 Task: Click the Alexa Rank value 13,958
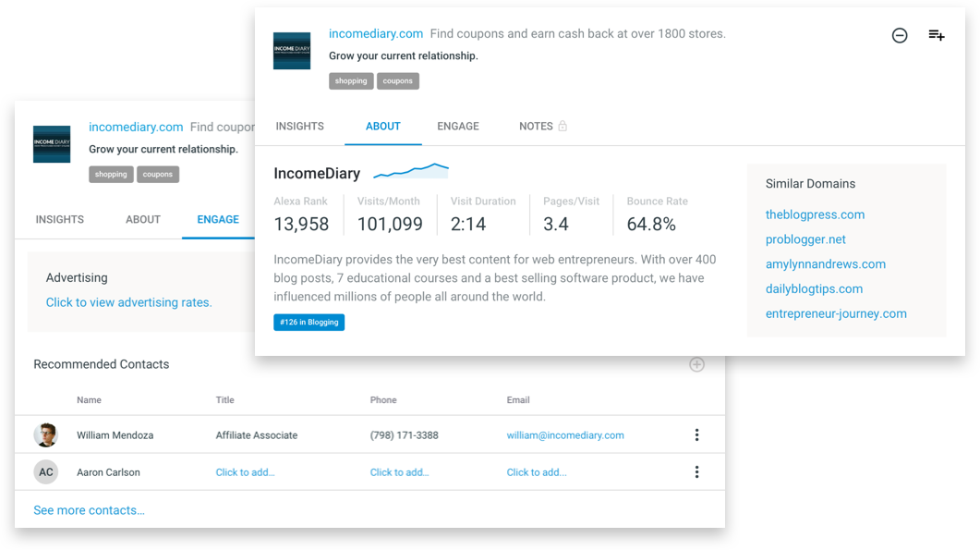301,224
